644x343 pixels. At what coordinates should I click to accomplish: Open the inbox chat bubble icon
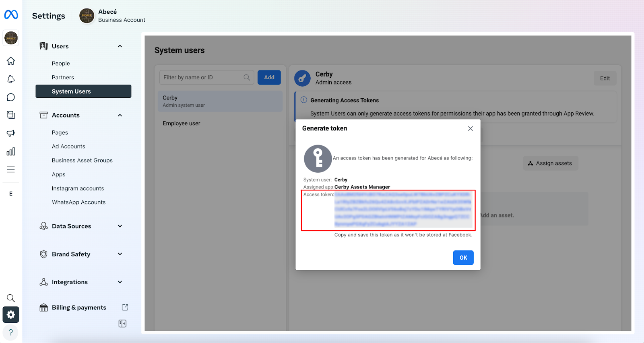(11, 97)
